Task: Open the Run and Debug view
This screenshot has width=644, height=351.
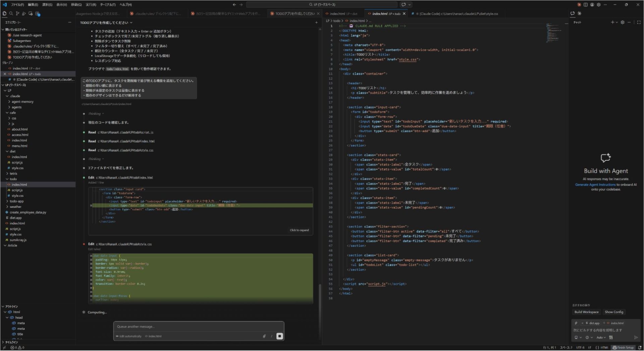Action: click(x=24, y=13)
